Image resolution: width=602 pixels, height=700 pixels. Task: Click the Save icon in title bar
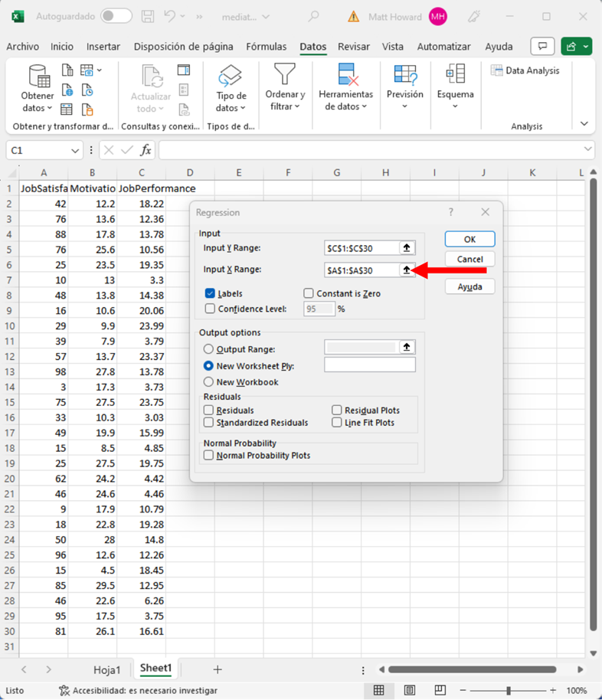pos(149,16)
